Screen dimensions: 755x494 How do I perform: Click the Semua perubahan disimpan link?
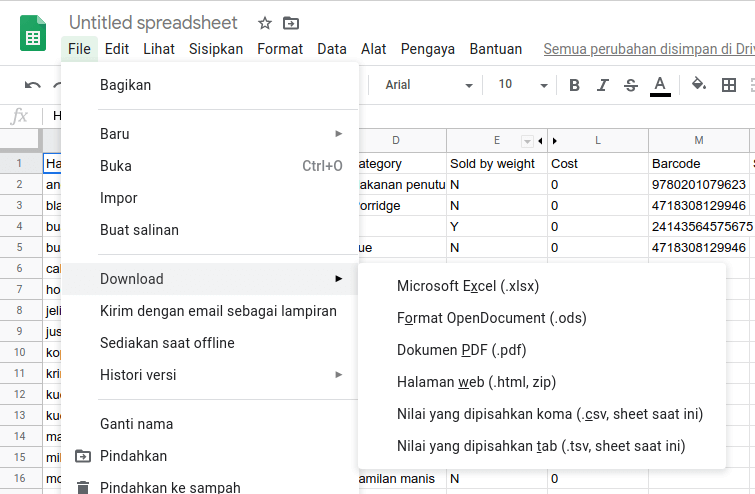(649, 49)
